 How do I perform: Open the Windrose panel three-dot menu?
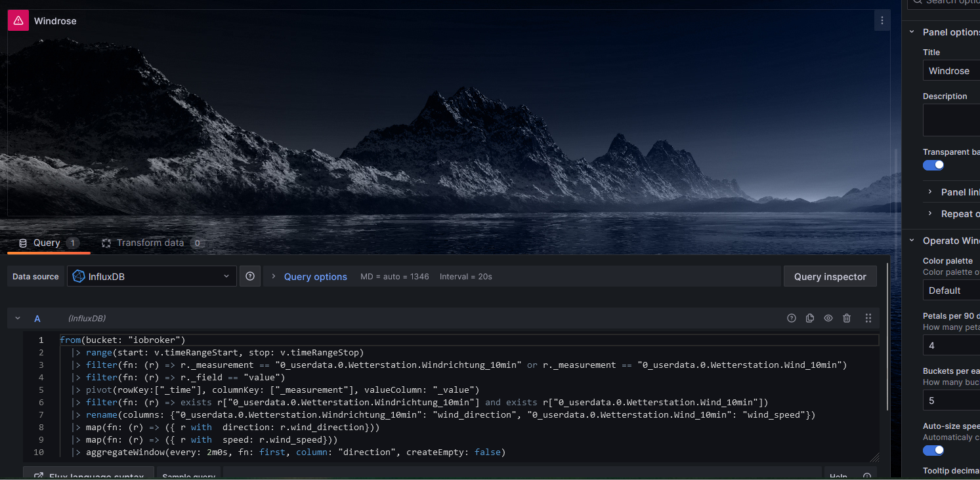[x=882, y=21]
